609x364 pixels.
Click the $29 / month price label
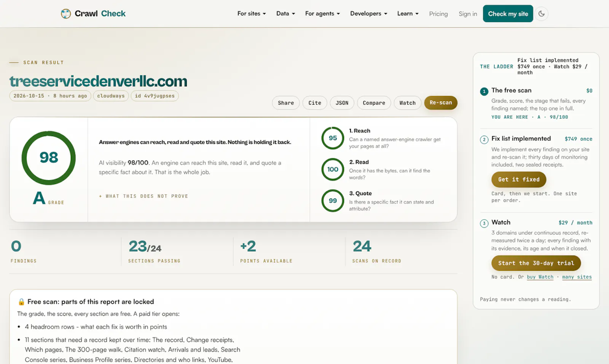click(x=576, y=223)
